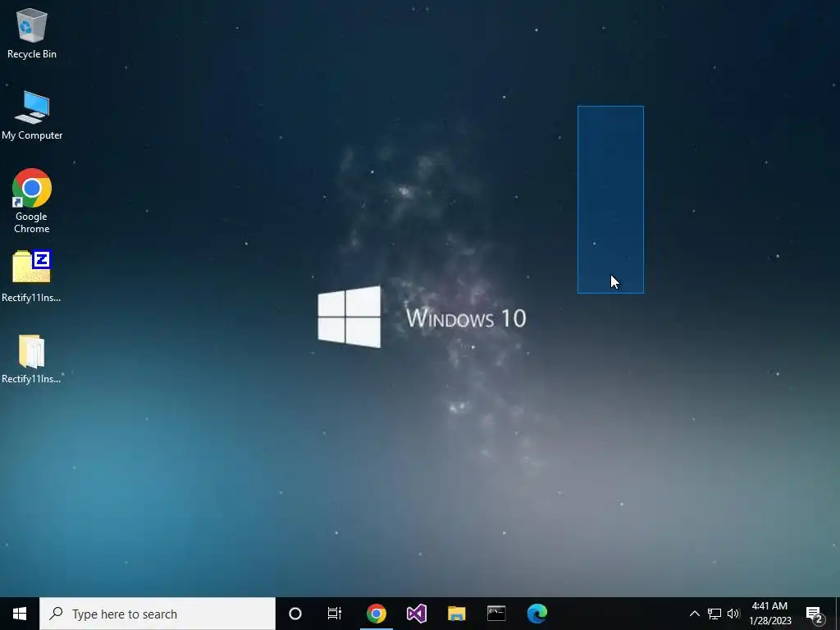Click the My Computer label text
Image resolution: width=840 pixels, height=630 pixels.
click(32, 135)
